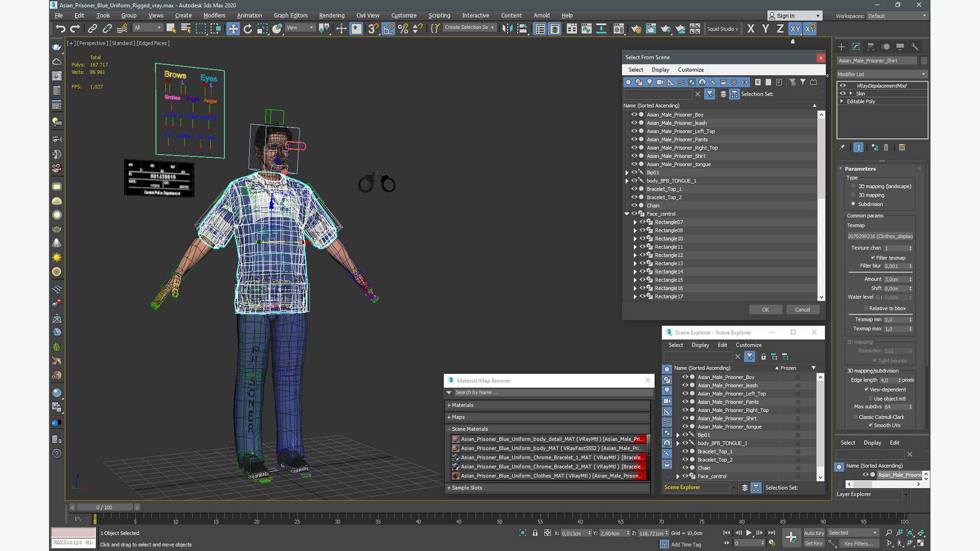Screen dimensions: 980x551
Task: Click Cancel in Select From Scene dialog
Action: pos(802,310)
